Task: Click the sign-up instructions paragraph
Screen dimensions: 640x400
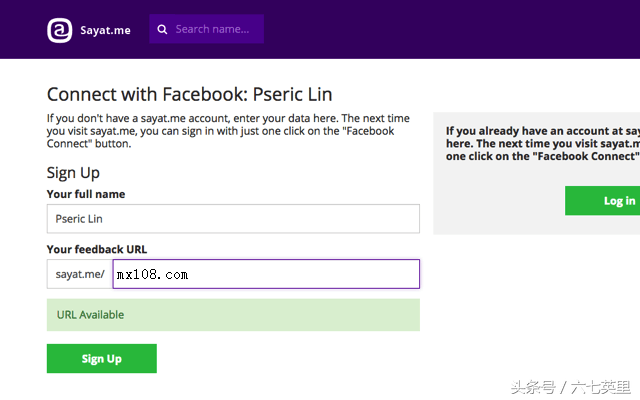Action: pos(220,130)
